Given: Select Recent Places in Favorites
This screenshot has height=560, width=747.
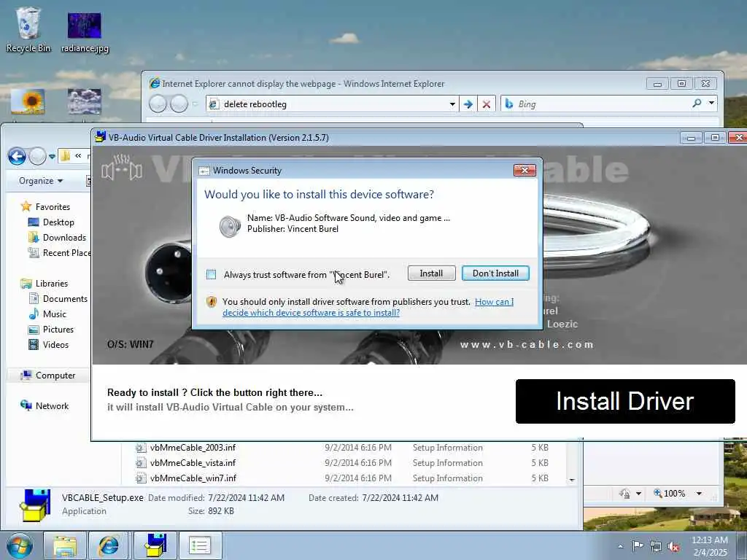Looking at the screenshot, I should pos(59,253).
